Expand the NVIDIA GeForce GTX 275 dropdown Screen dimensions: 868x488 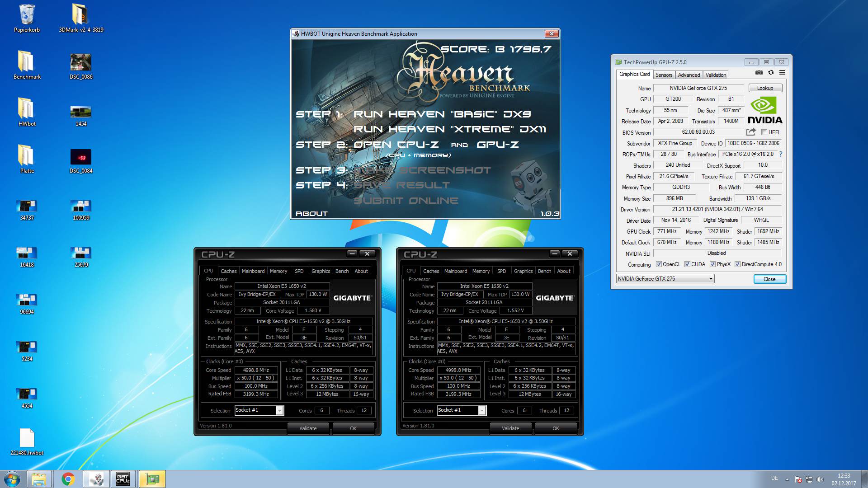pyautogui.click(x=665, y=279)
